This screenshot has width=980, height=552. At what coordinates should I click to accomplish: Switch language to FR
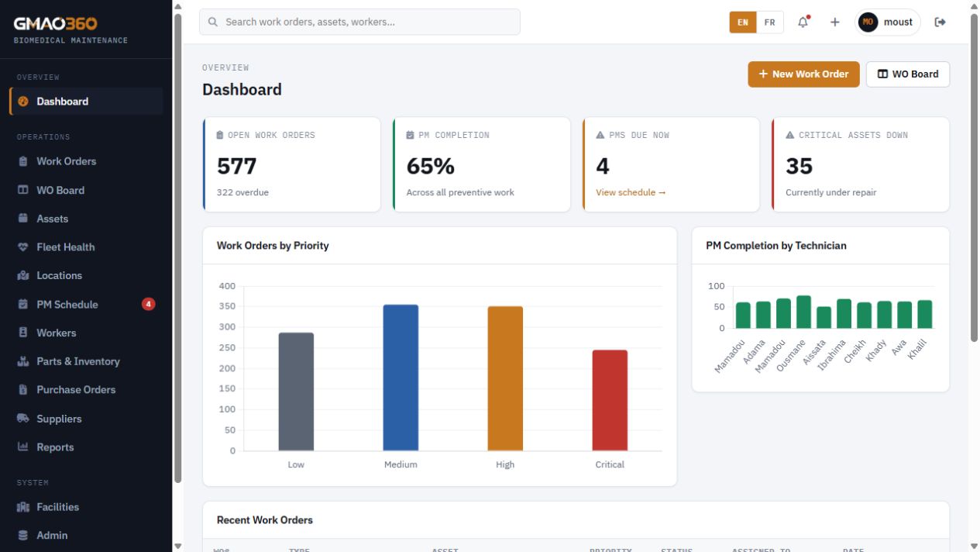coord(770,22)
